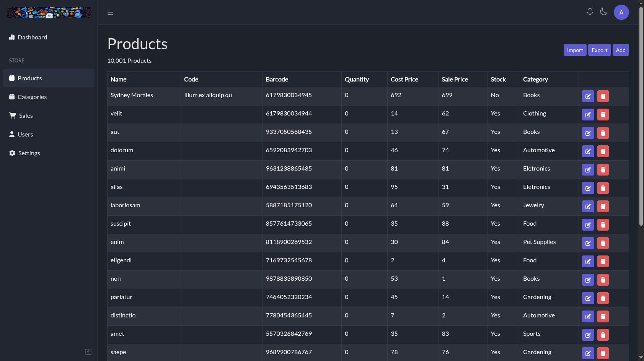This screenshot has width=644, height=361.
Task: Select barcode 6179830034945
Action: point(289,95)
